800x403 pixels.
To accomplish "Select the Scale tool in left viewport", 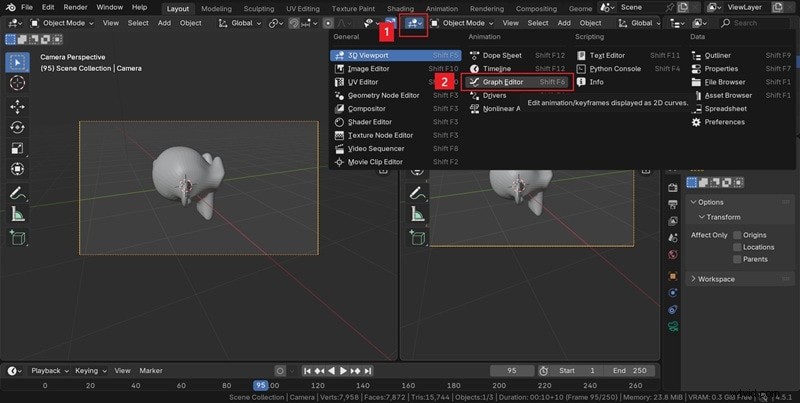I will pos(17,148).
